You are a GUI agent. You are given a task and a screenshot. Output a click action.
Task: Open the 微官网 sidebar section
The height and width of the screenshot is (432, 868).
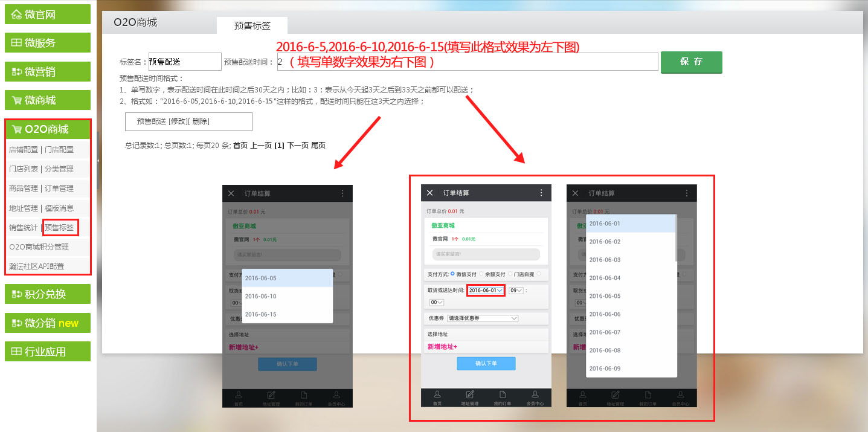pyautogui.click(x=48, y=15)
